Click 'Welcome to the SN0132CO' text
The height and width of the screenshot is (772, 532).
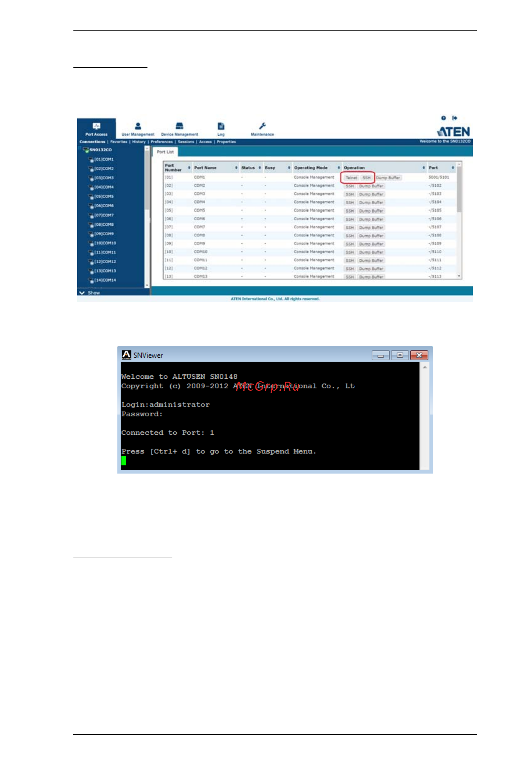(445, 141)
